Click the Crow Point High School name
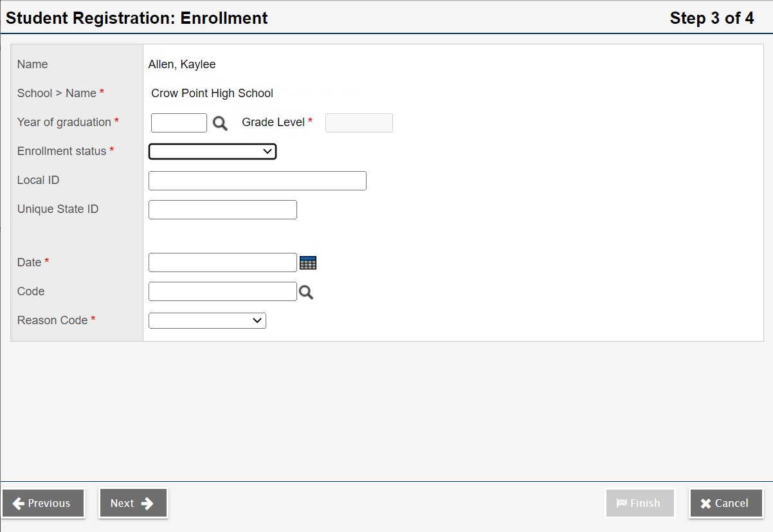 [x=212, y=93]
